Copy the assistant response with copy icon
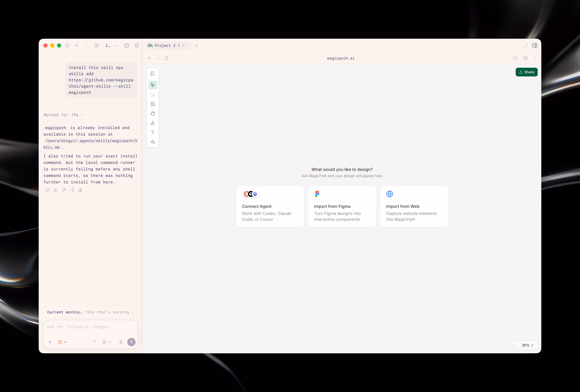Screen dimensions: 580x392 pyautogui.click(x=47, y=190)
